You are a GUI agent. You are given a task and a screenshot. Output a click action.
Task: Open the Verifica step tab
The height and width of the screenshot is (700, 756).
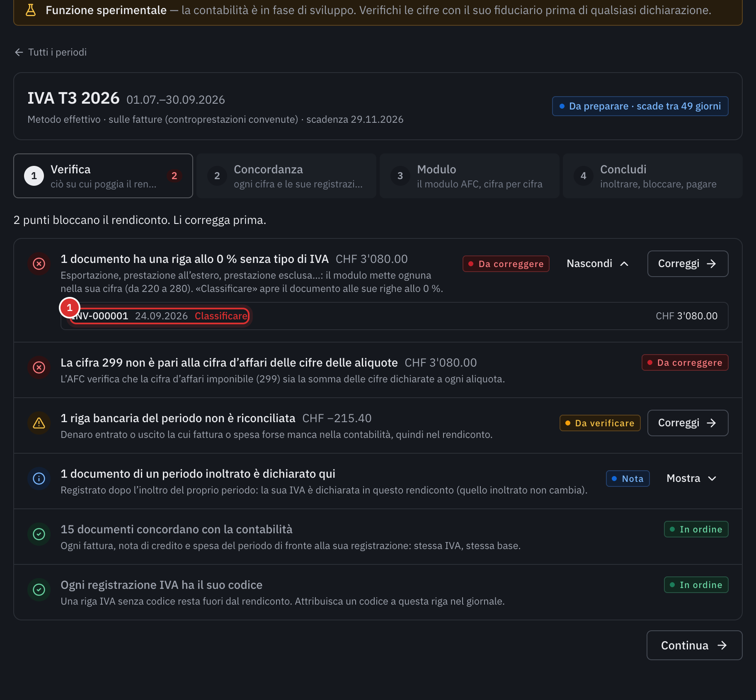coord(103,176)
